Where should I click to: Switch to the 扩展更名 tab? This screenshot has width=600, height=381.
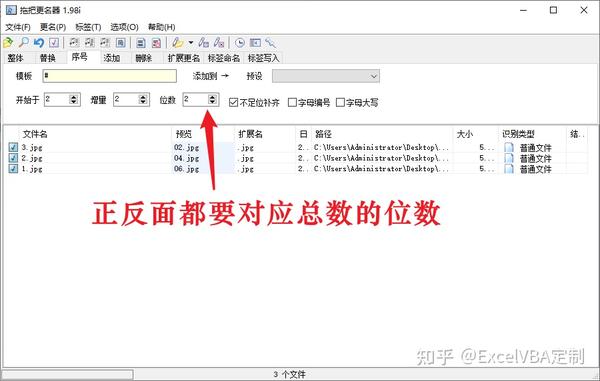pyautogui.click(x=184, y=58)
